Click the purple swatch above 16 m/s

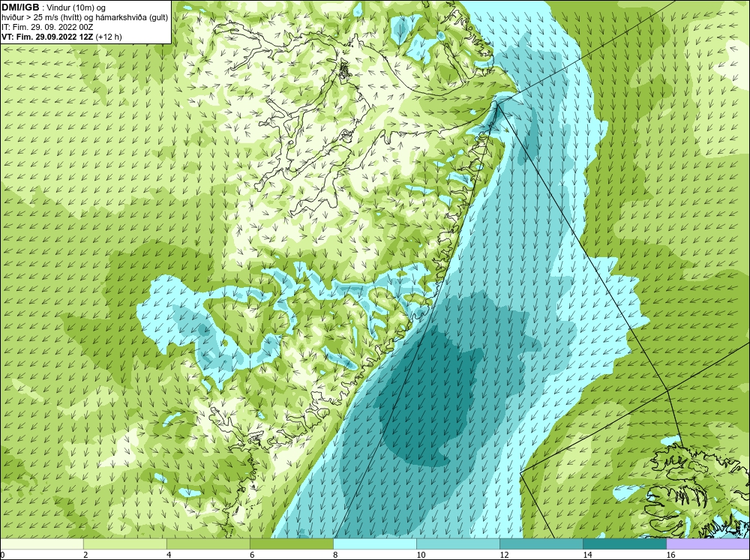[708, 544]
